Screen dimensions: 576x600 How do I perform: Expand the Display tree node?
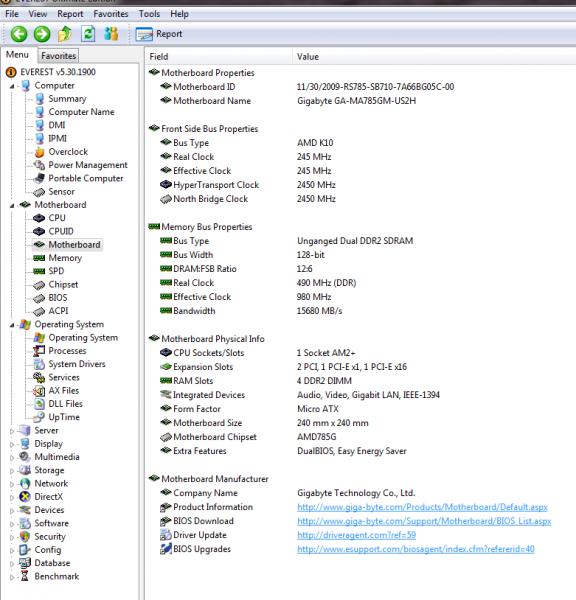pyautogui.click(x=12, y=444)
